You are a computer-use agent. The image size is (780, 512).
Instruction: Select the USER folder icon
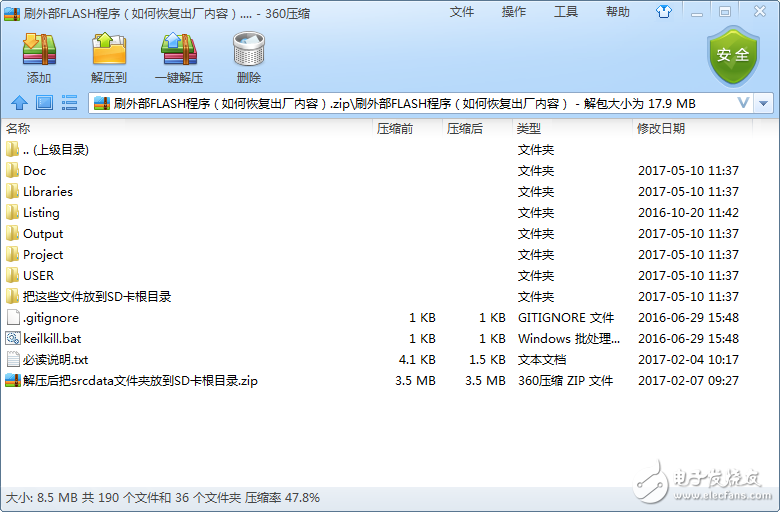point(12,275)
